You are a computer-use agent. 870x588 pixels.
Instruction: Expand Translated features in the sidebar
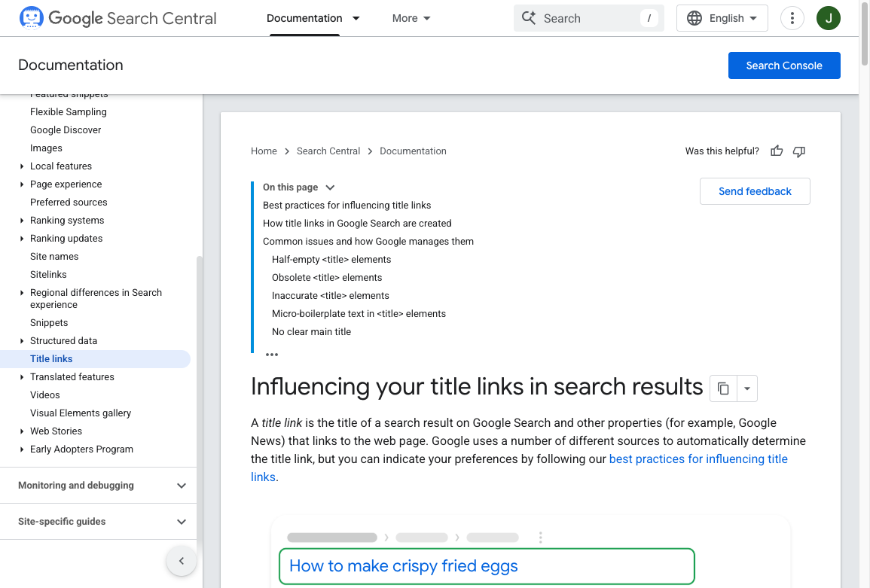pos(22,377)
